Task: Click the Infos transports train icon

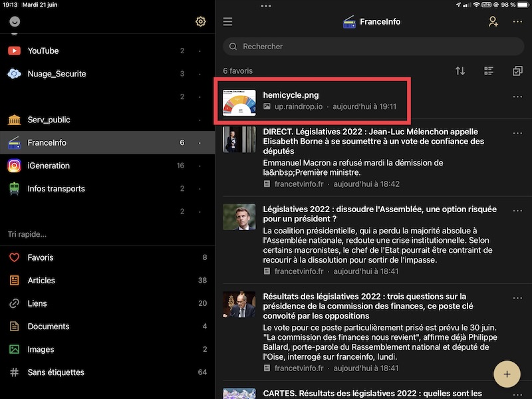Action: pos(14,189)
